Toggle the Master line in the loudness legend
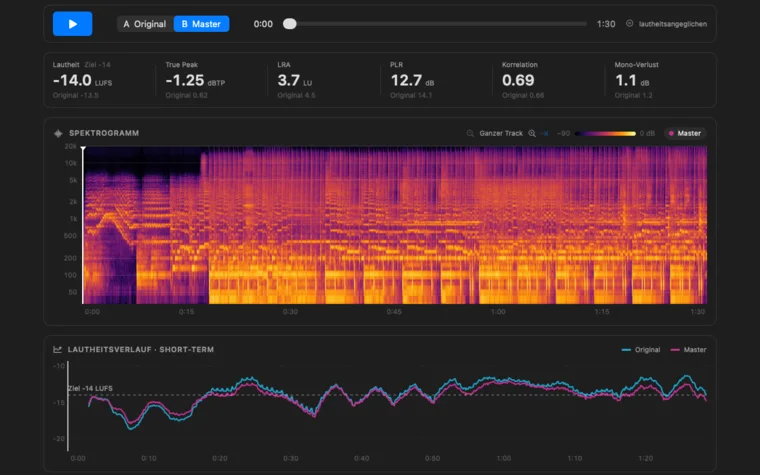The image size is (760, 475). (x=688, y=349)
